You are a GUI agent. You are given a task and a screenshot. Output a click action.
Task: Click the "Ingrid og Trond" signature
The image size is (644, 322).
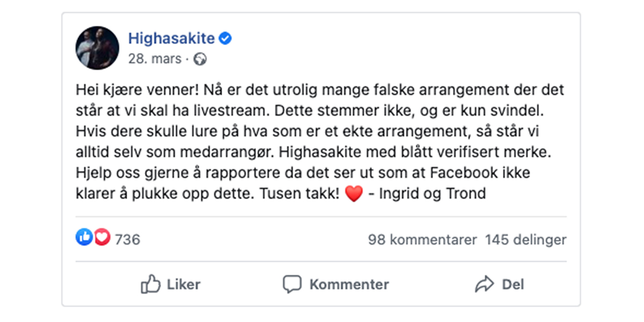pos(432,193)
